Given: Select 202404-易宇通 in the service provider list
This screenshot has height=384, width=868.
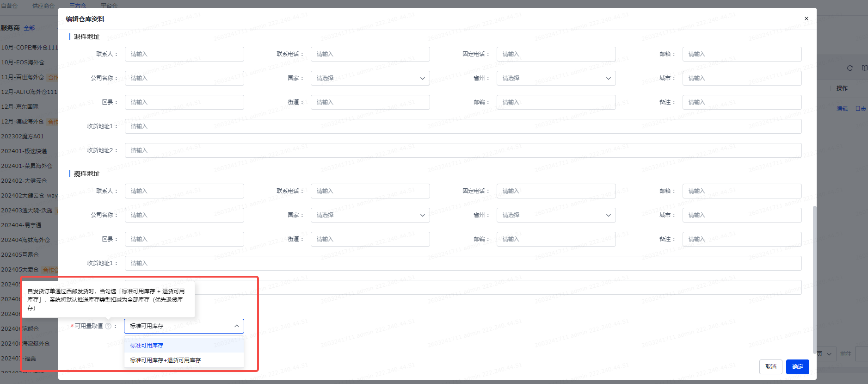Looking at the screenshot, I should [21, 225].
